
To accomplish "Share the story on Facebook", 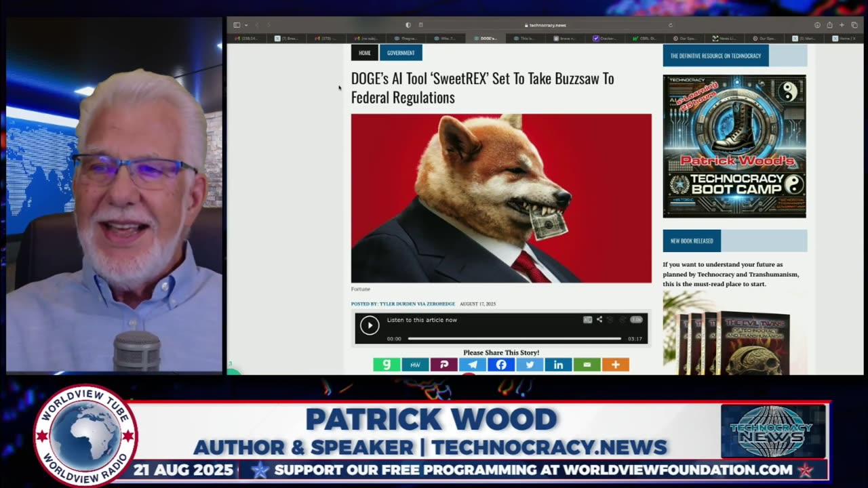I will point(501,365).
